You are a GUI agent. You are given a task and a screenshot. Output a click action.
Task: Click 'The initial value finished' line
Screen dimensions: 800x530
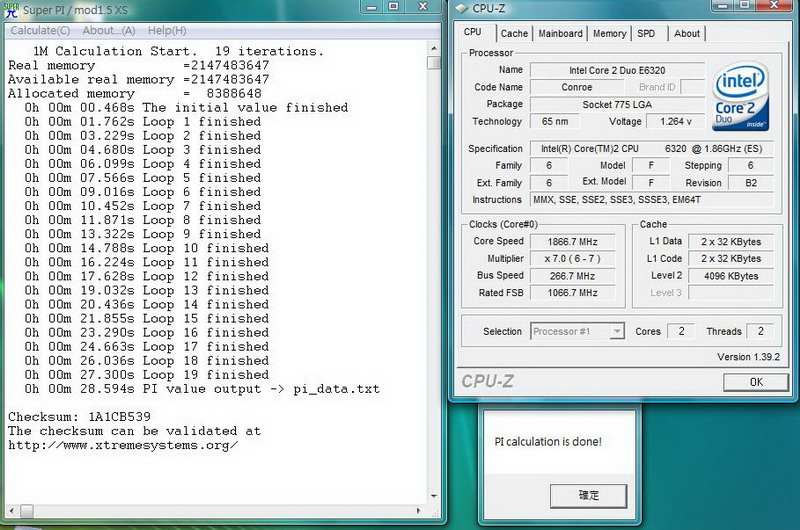(186, 108)
